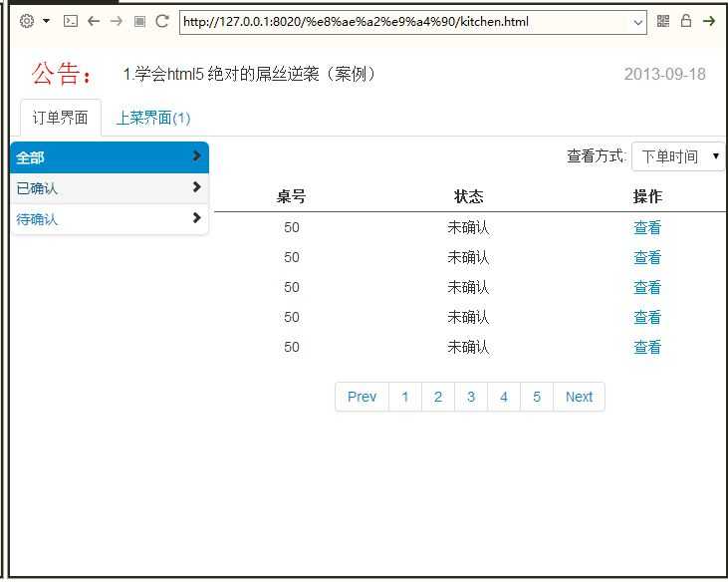Click the stop loading square icon
This screenshot has width=728, height=582.
139,21
